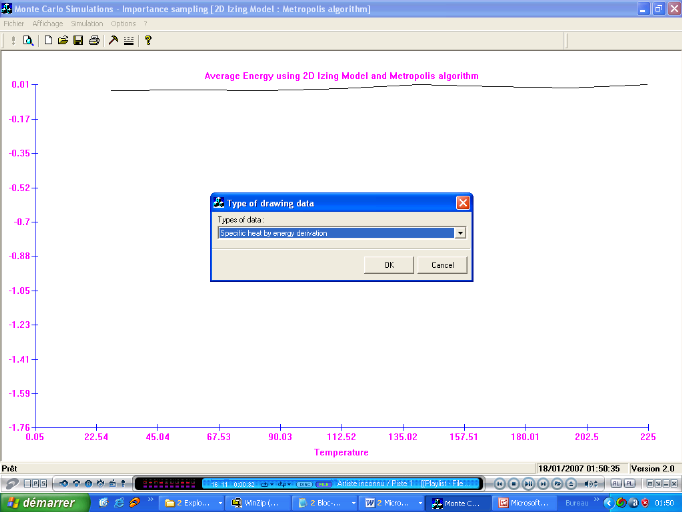The height and width of the screenshot is (512, 682).
Task: Switch to WinZip taskbar button
Action: click(x=259, y=503)
